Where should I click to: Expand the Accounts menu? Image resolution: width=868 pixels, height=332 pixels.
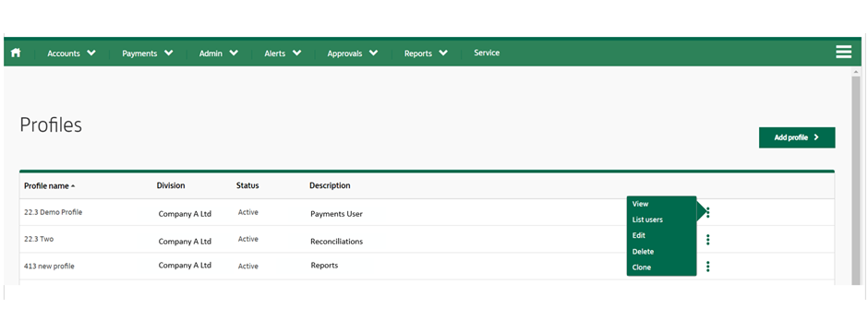point(71,53)
